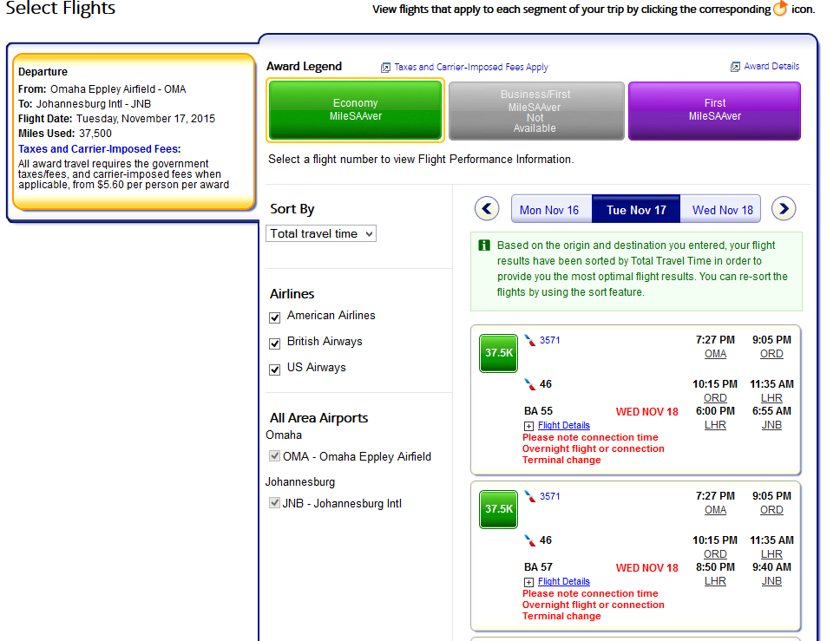The width and height of the screenshot is (840, 641).
Task: Go to next date with right arrow
Action: (x=784, y=209)
